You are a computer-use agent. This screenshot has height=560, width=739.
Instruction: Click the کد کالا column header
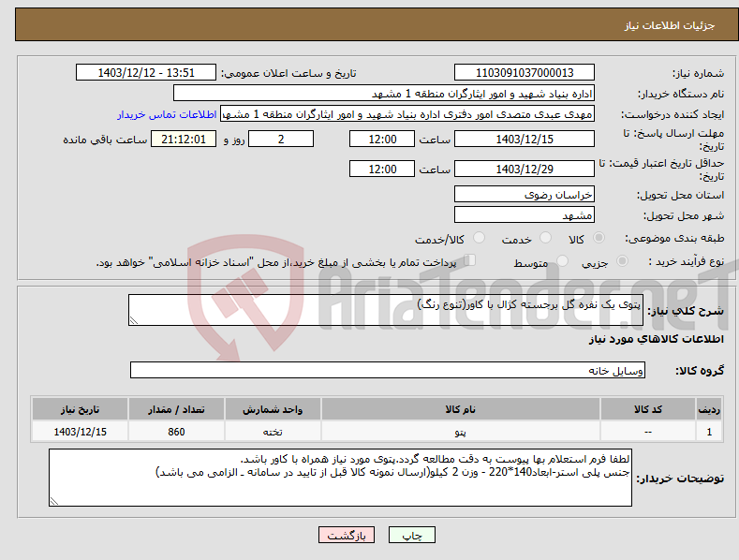pyautogui.click(x=648, y=409)
